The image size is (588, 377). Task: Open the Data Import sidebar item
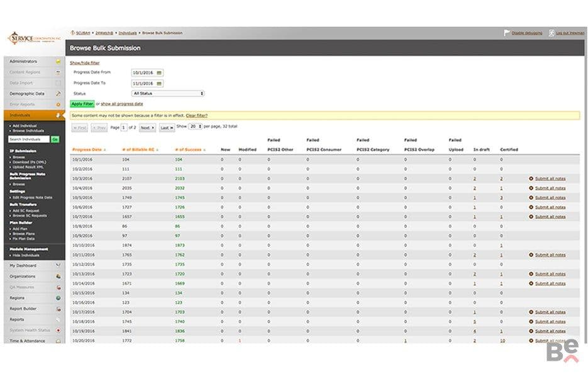click(x=34, y=83)
